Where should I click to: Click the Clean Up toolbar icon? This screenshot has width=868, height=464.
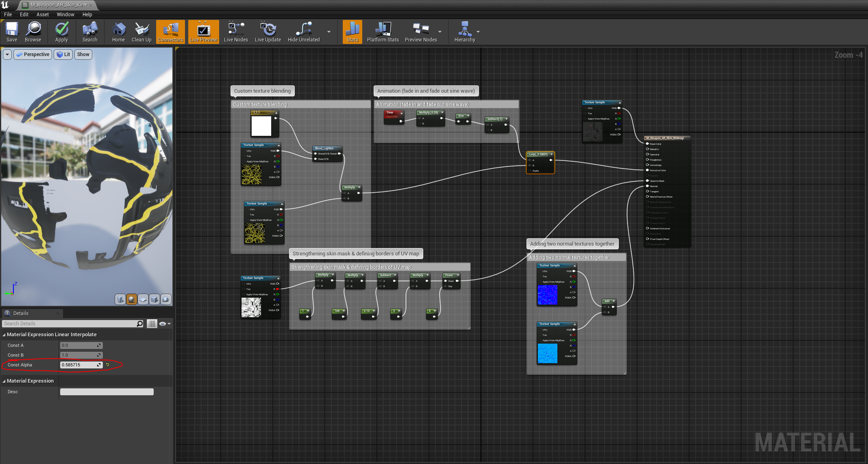click(x=141, y=32)
